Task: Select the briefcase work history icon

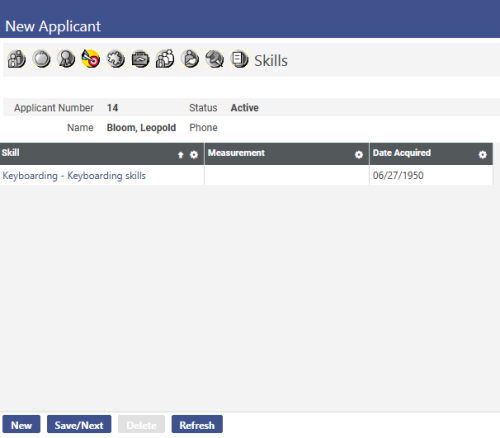Action: point(140,59)
